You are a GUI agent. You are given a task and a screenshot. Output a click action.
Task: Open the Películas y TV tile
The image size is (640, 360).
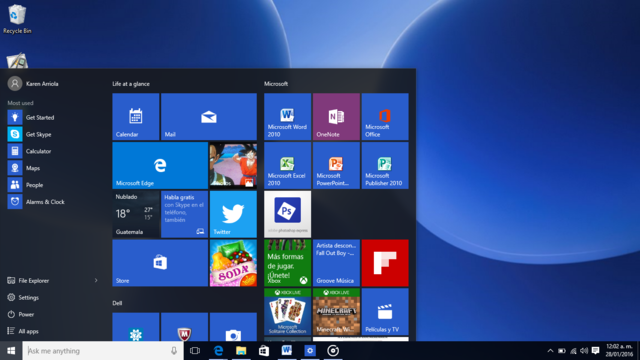(x=385, y=311)
